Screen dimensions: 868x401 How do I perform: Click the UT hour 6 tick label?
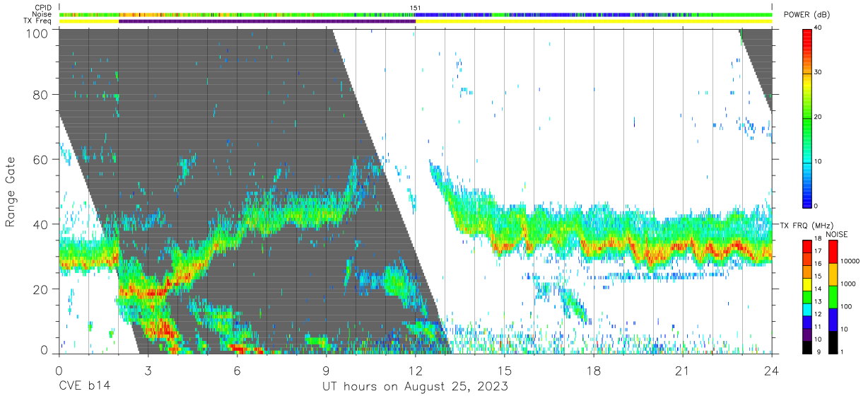point(237,370)
